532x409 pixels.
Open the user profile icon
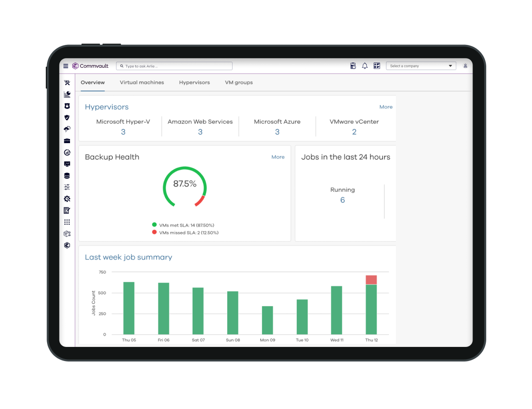pos(465,66)
